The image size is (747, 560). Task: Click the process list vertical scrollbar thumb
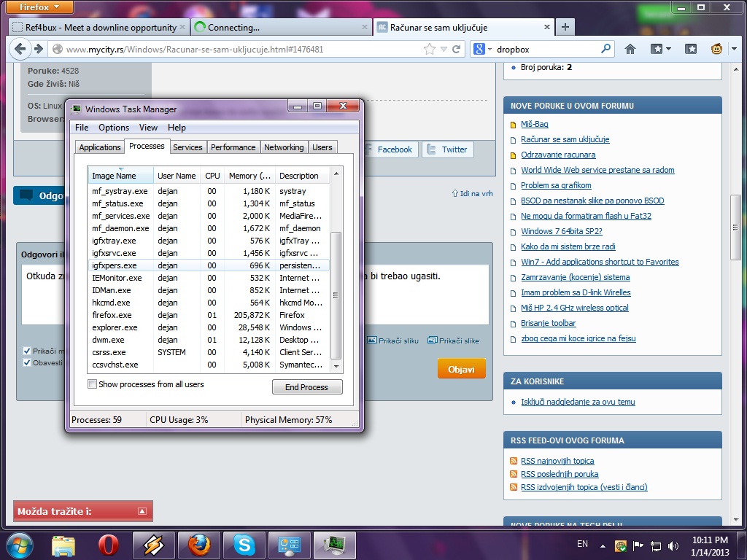[x=336, y=295]
